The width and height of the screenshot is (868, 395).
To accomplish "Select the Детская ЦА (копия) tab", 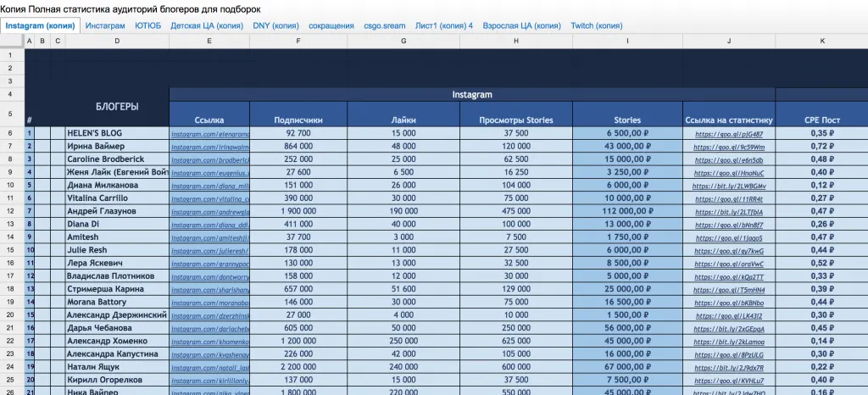I will [x=207, y=25].
